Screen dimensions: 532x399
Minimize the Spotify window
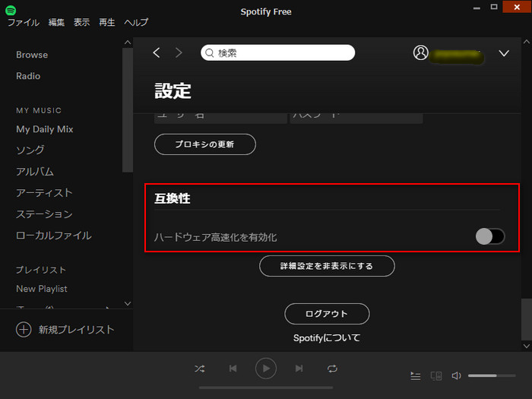point(477,8)
